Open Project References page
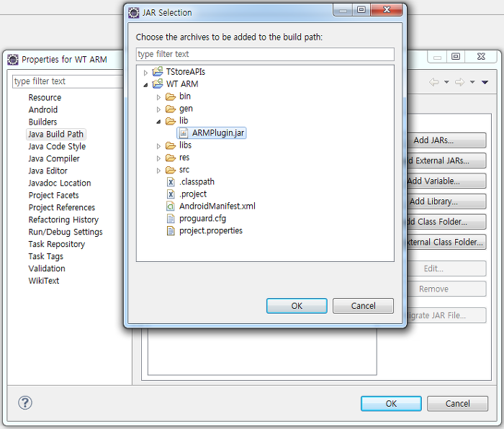Image resolution: width=504 pixels, height=429 pixels. pyautogui.click(x=62, y=207)
